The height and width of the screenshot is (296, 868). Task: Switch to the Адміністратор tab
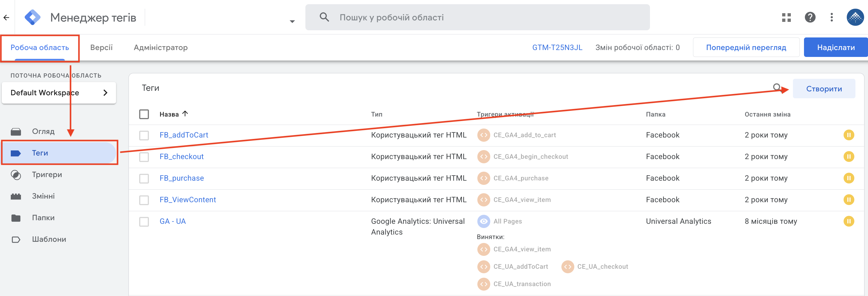(x=161, y=48)
